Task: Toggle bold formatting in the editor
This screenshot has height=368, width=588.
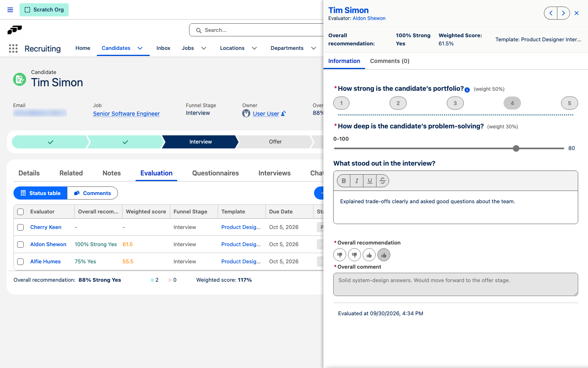Action: 344,181
